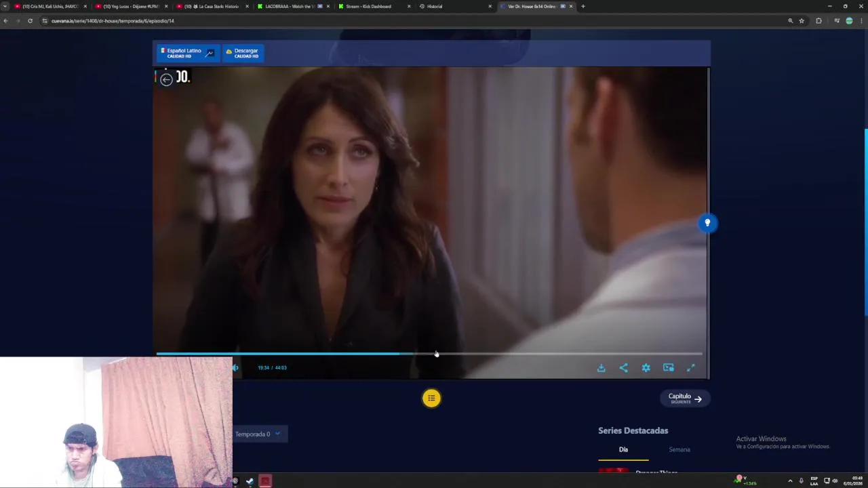Reload the current page
Image resolution: width=868 pixels, height=488 pixels.
[30, 21]
